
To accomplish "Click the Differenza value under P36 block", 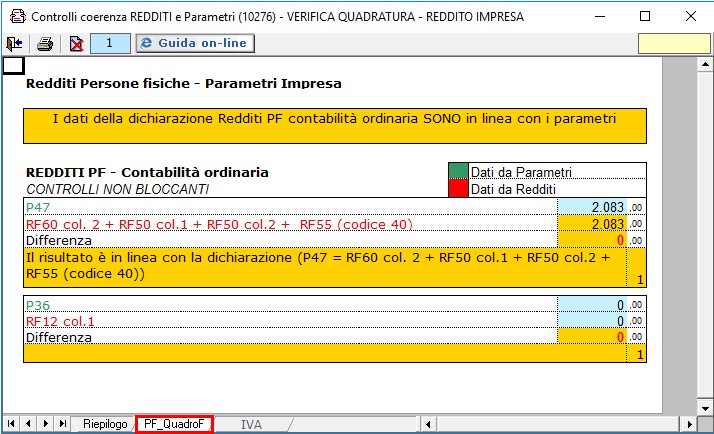I will tap(592, 337).
